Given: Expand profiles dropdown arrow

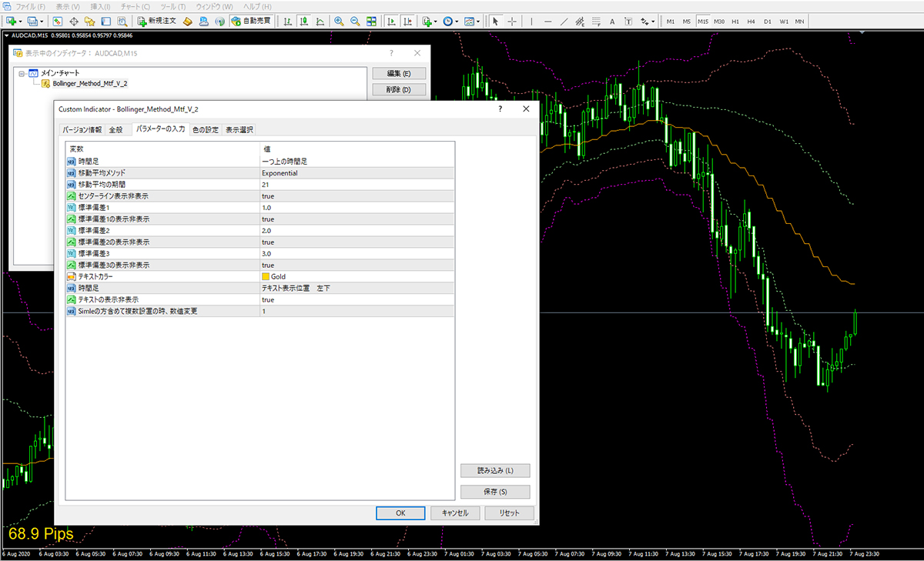Looking at the screenshot, I should (x=42, y=21).
